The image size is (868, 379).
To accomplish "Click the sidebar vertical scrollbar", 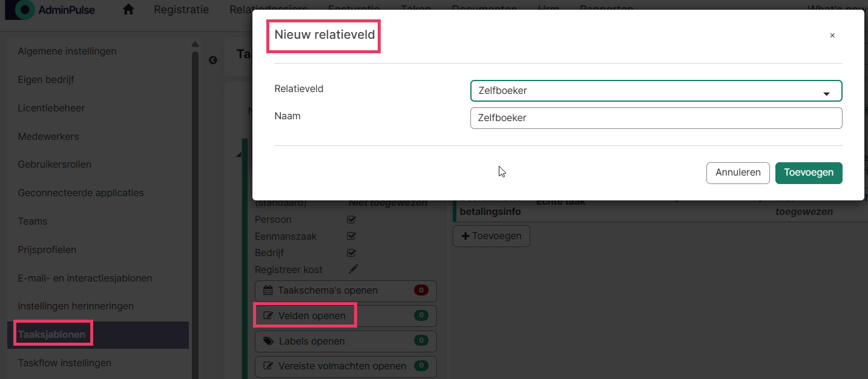I will 195,212.
